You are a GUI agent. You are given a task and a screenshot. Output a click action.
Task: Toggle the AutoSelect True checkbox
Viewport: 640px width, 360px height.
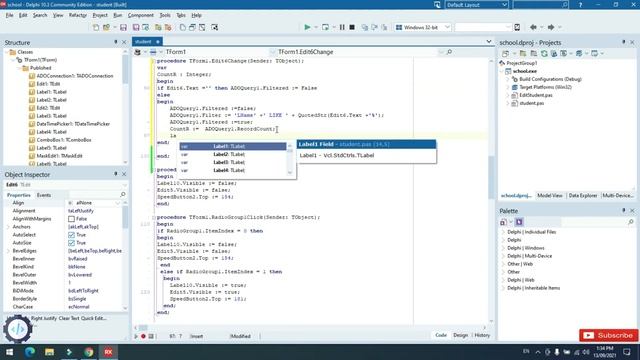click(71, 235)
